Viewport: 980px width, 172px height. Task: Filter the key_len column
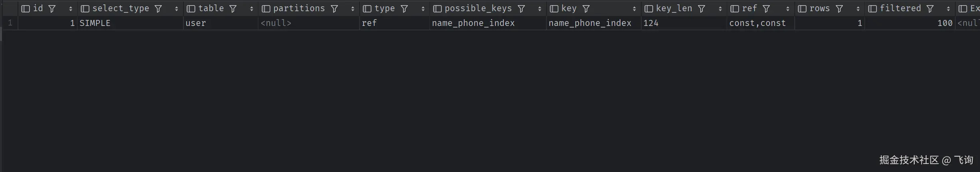702,8
